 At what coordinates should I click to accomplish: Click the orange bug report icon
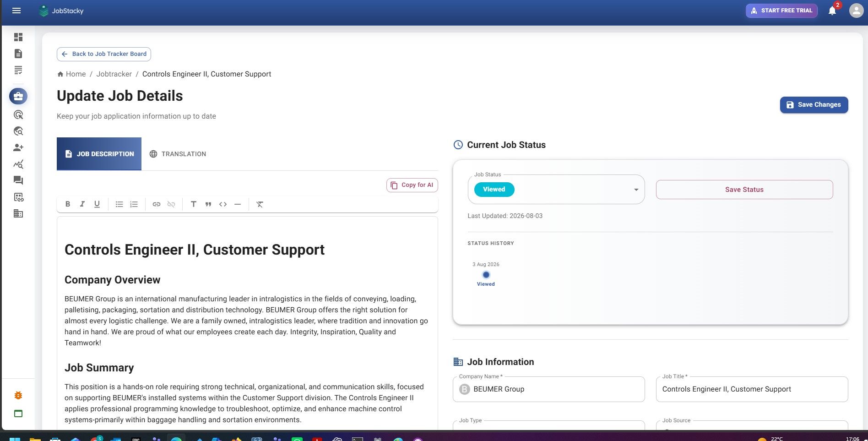[18, 395]
